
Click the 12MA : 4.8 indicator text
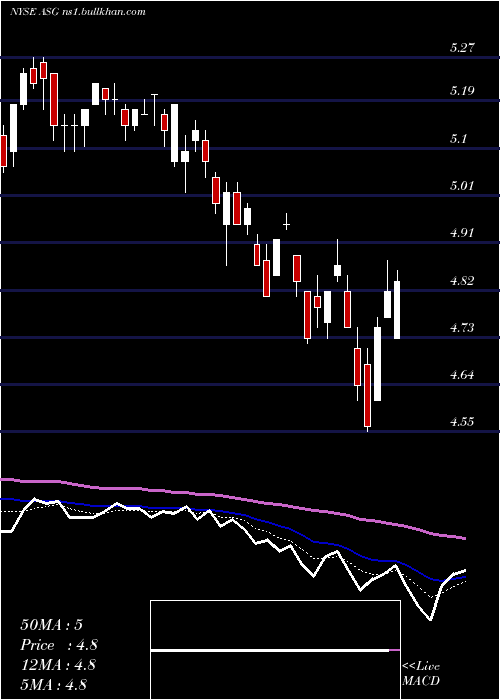(x=58, y=665)
